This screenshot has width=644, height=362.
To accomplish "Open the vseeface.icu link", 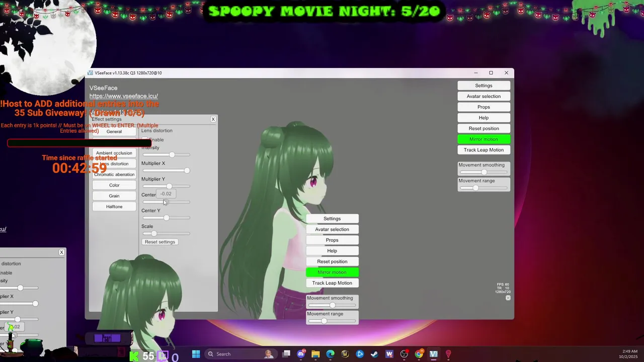I will (x=124, y=96).
